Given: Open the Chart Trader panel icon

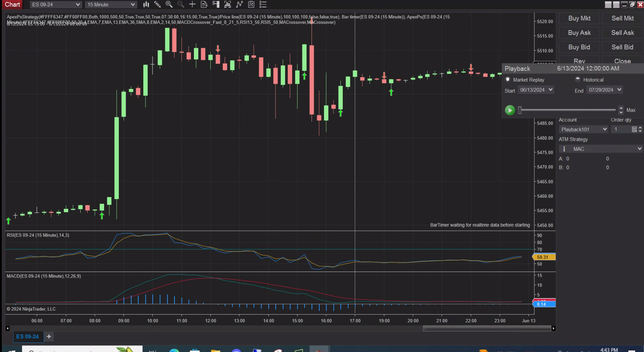Looking at the screenshot, I should [216, 4].
